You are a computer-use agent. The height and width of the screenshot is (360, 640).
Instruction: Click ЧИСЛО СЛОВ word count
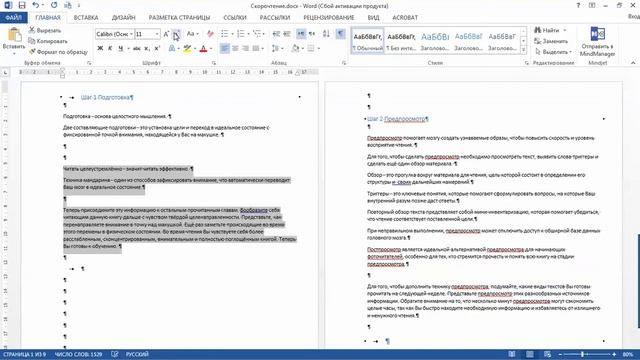coord(78,354)
